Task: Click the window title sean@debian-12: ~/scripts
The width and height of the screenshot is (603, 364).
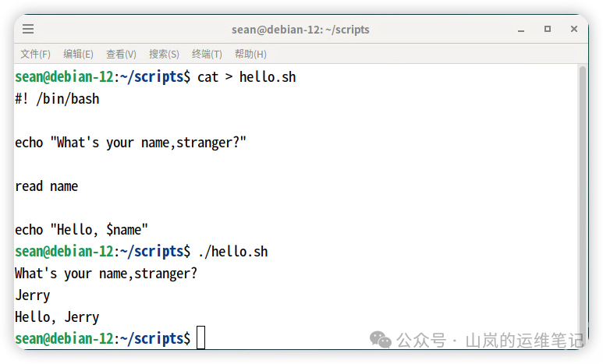Action: pyautogui.click(x=300, y=30)
